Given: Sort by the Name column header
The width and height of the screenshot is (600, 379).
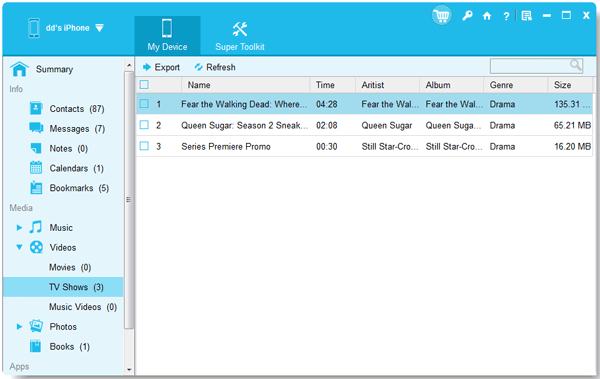Looking at the screenshot, I should pyautogui.click(x=245, y=85).
